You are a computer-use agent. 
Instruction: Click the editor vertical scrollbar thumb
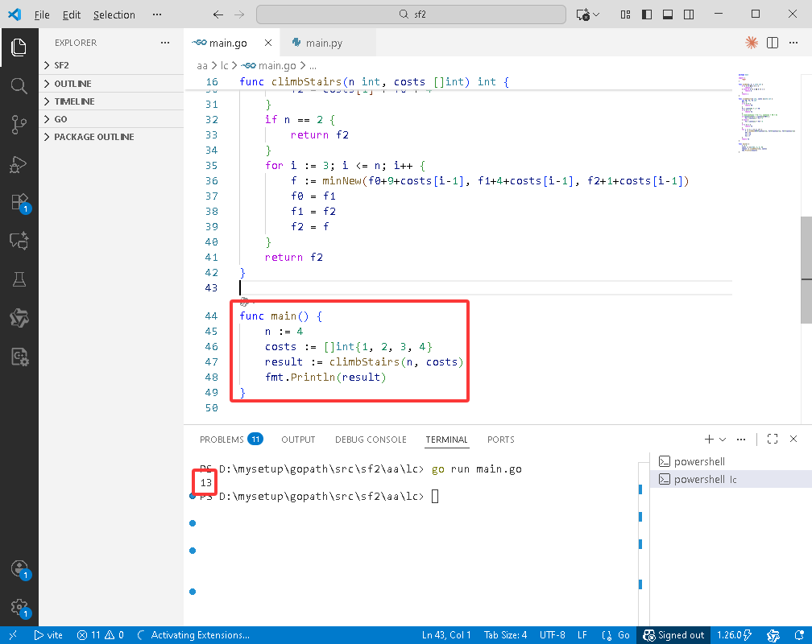806,270
